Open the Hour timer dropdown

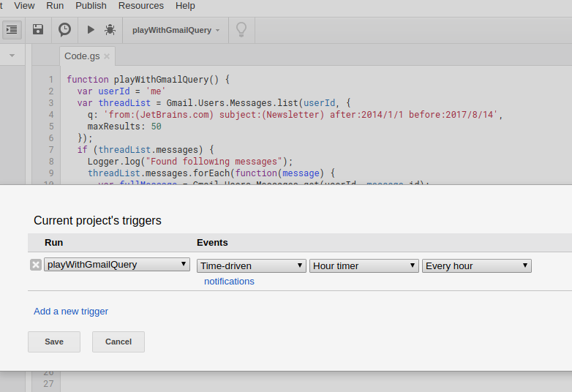point(364,265)
